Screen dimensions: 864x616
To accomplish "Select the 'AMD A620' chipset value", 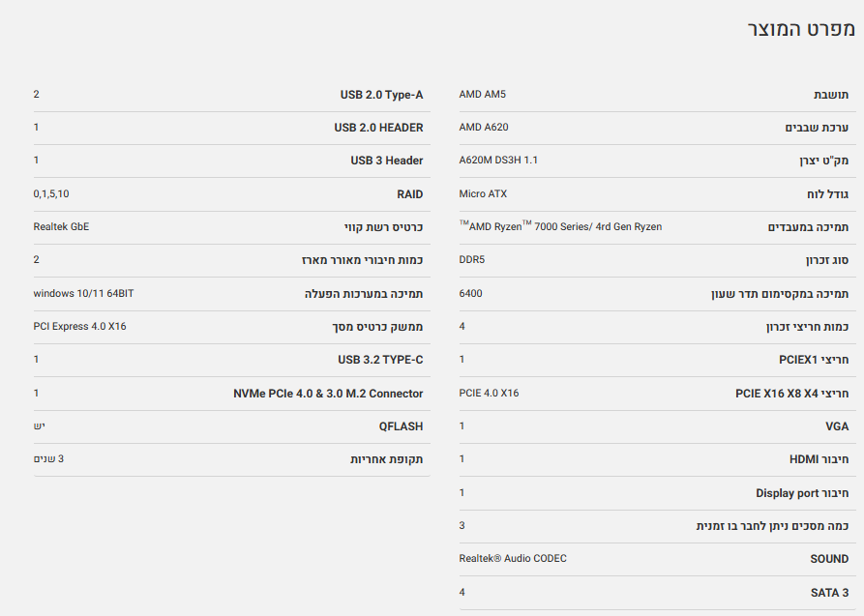I will (483, 128).
